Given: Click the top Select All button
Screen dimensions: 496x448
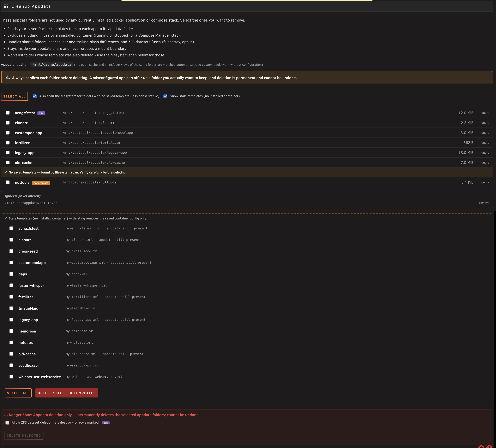Looking at the screenshot, I should click(14, 96).
